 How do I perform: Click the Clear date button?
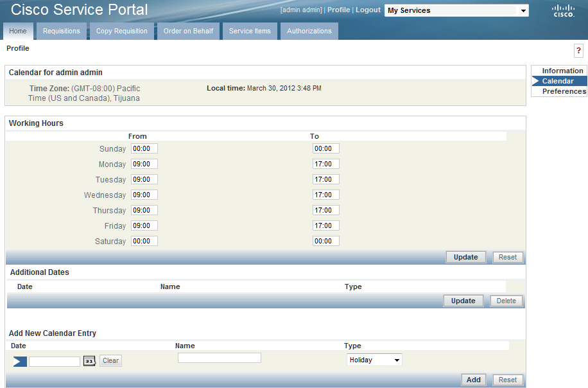pyautogui.click(x=110, y=360)
